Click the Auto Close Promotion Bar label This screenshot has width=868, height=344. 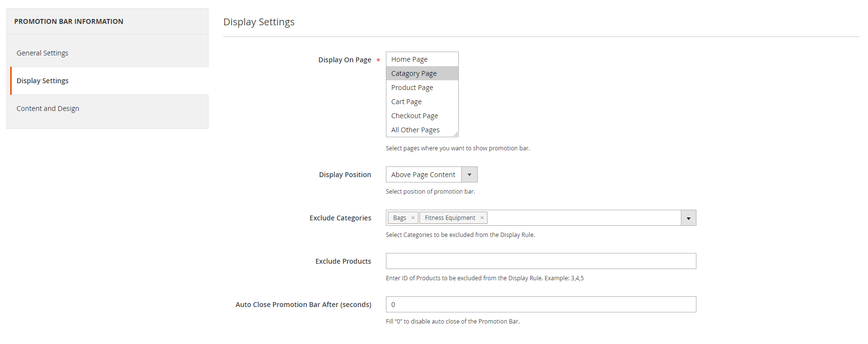click(x=303, y=305)
